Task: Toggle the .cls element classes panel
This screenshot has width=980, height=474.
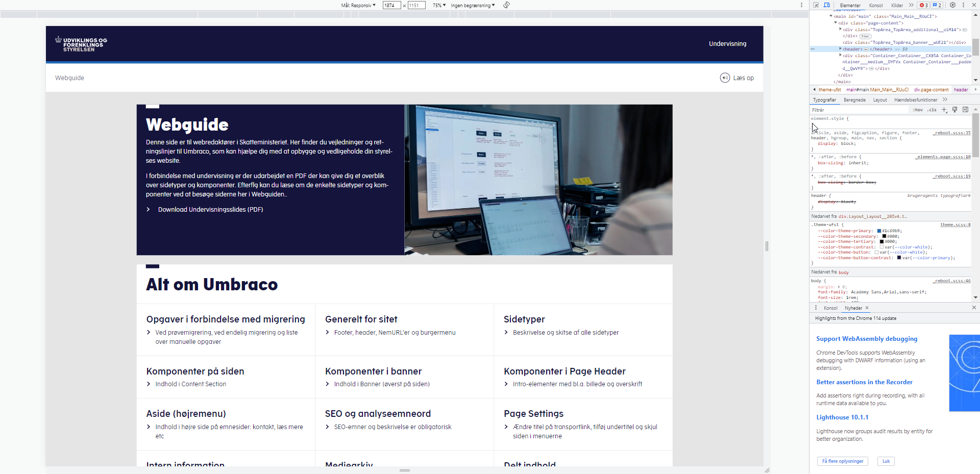Action: point(932,110)
